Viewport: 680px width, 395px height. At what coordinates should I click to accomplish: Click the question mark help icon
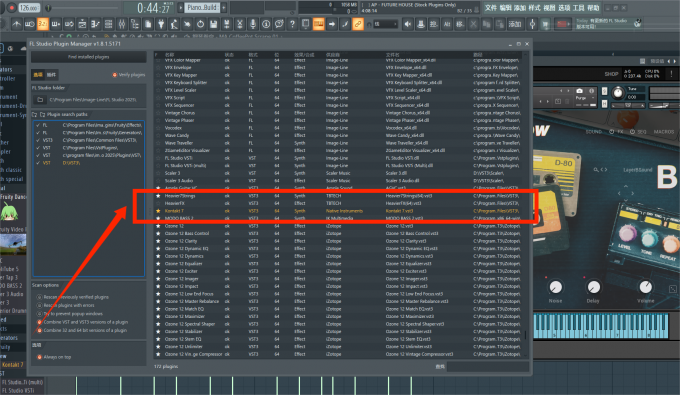(x=292, y=24)
